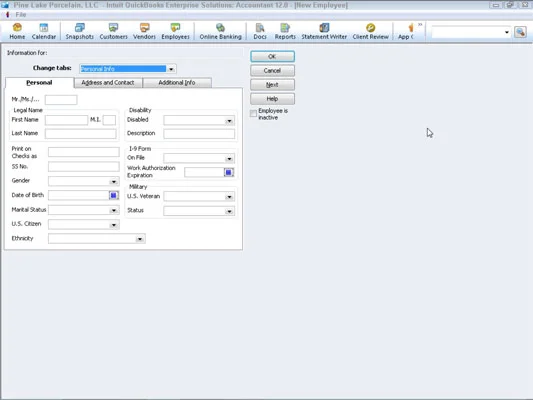Screen dimensions: 533x400
Task: Open the Reports toolbar icon
Action: tap(285, 31)
